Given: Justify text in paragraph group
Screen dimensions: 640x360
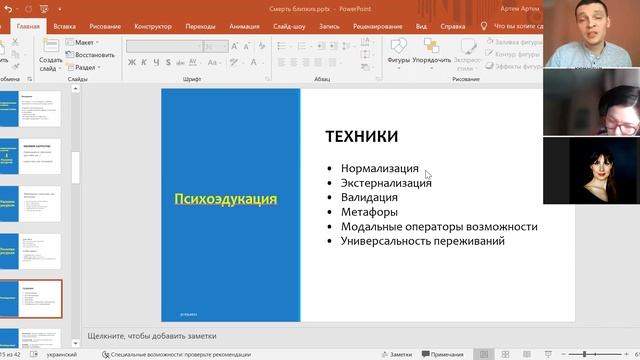Looking at the screenshot, I should [318, 62].
